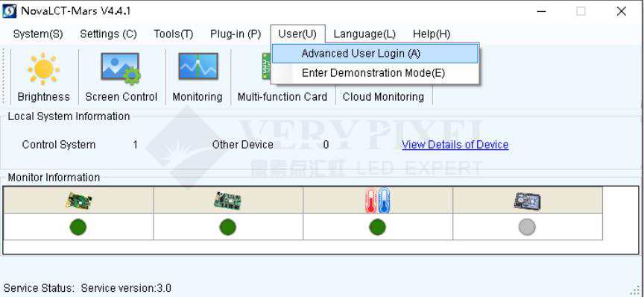Click the Other Device label
Screen dimensions: 644x297
click(243, 145)
